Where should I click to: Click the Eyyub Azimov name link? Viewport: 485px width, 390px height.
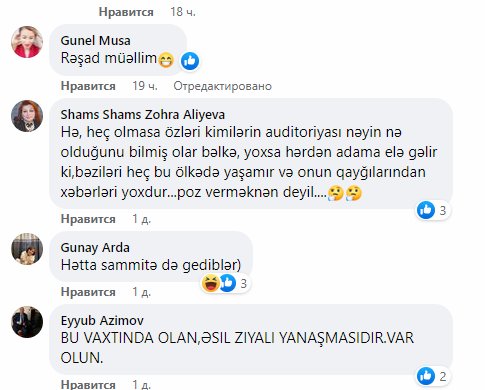click(x=102, y=321)
